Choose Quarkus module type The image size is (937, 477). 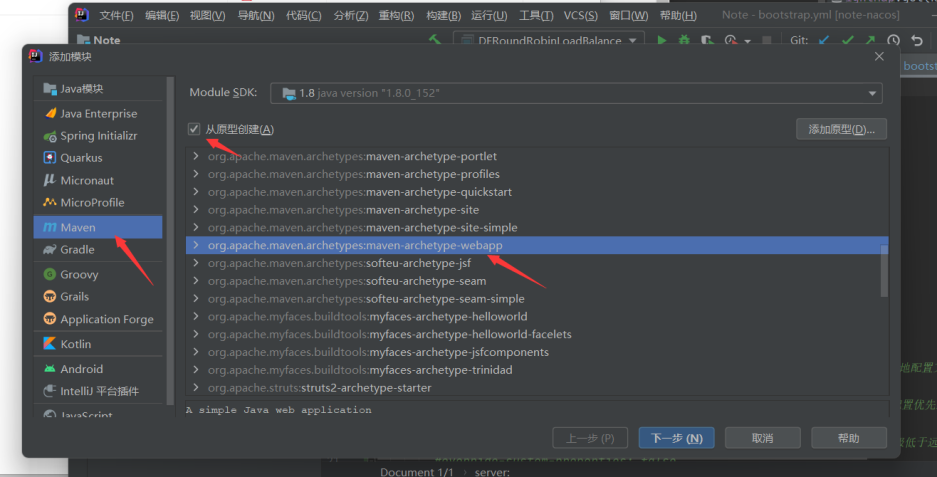click(98, 158)
